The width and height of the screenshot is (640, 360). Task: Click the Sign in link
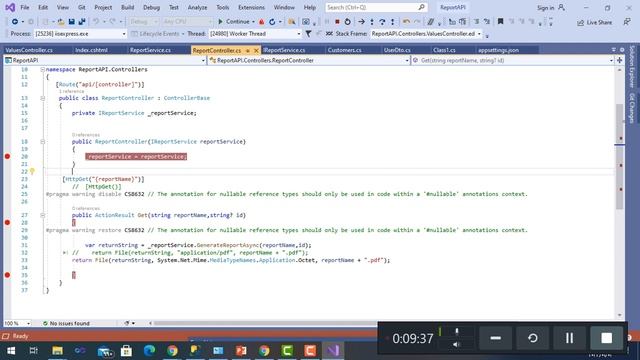coord(545,8)
